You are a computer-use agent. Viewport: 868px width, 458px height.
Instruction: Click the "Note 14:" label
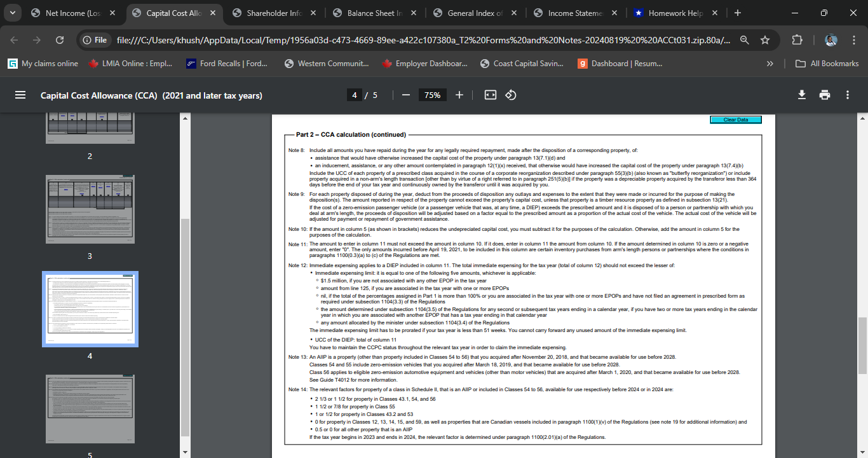297,389
